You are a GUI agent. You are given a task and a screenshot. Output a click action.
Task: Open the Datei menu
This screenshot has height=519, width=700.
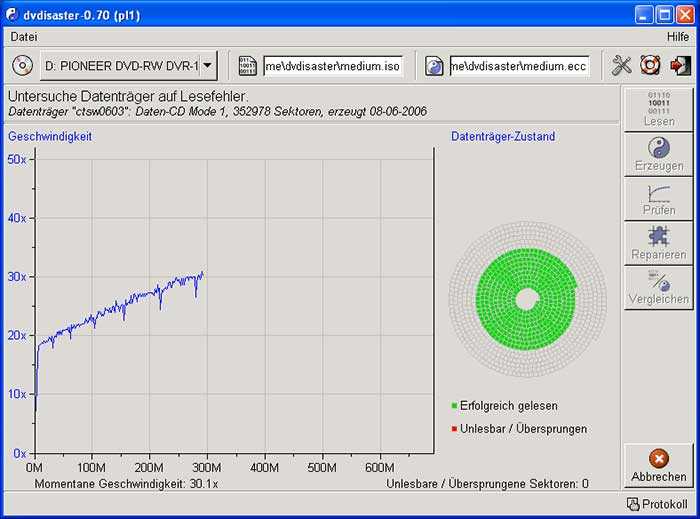pos(24,37)
